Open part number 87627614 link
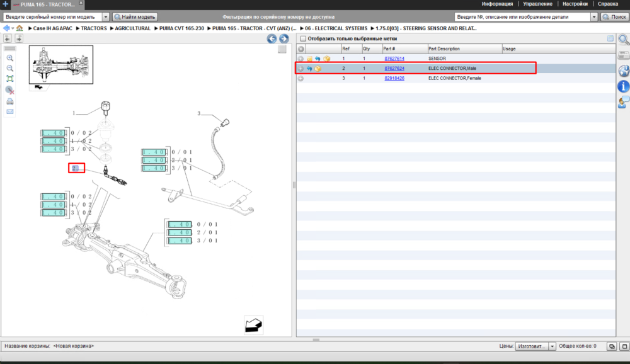The height and width of the screenshot is (364, 630). (394, 59)
